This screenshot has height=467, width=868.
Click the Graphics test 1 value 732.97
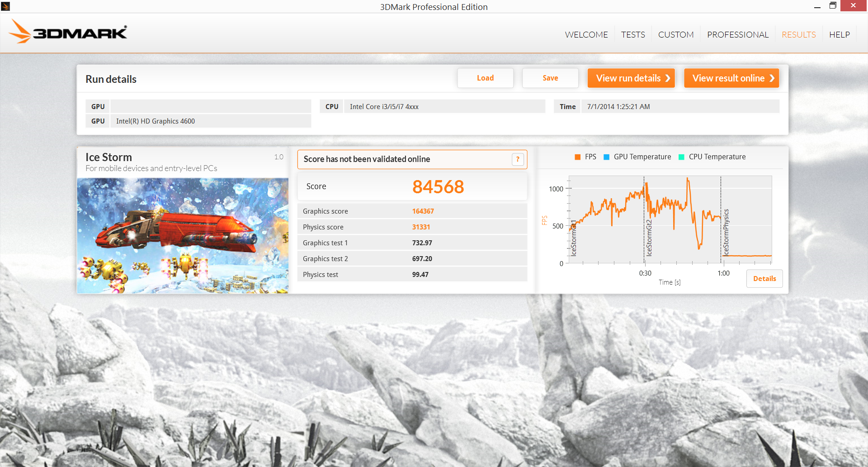click(x=422, y=243)
